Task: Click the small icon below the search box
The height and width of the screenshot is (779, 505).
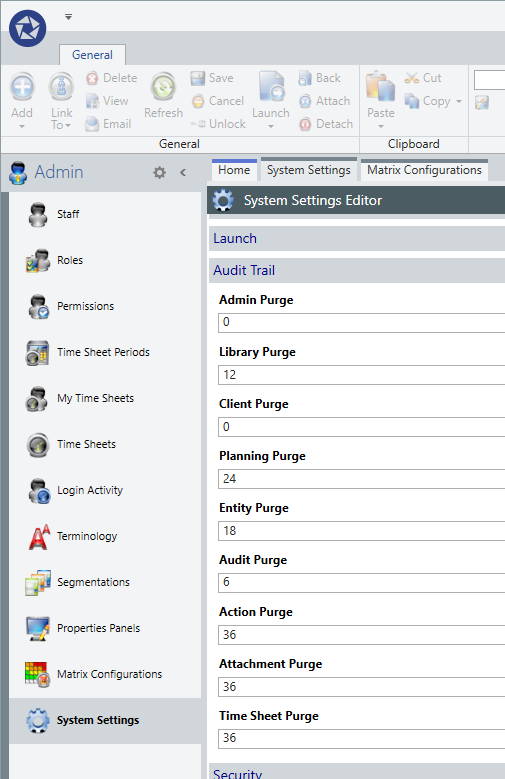Action: click(482, 102)
